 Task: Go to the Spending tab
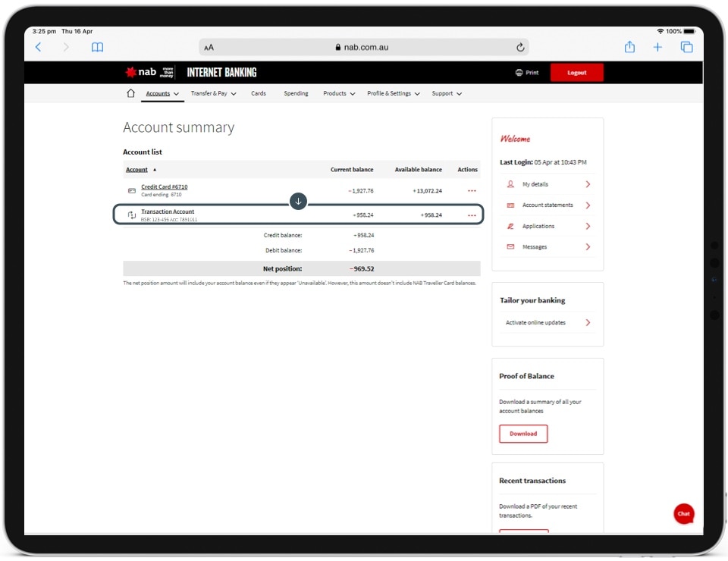(296, 93)
